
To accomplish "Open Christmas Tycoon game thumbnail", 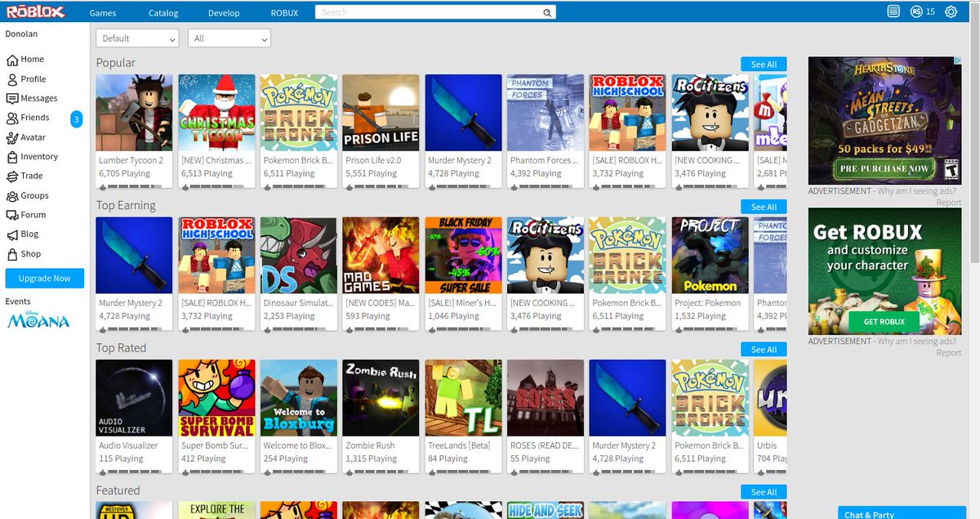I will pos(216,113).
